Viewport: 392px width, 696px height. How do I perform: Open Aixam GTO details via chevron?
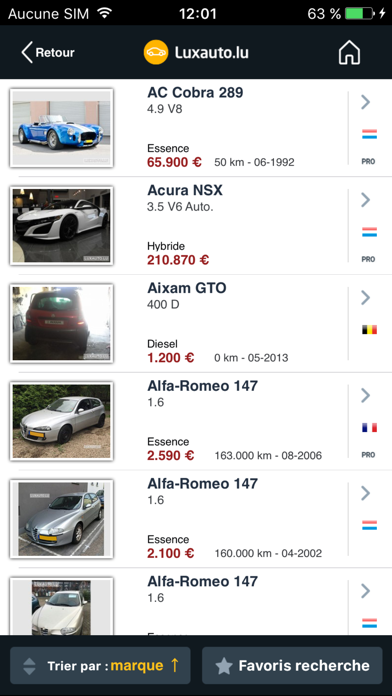[x=365, y=297]
